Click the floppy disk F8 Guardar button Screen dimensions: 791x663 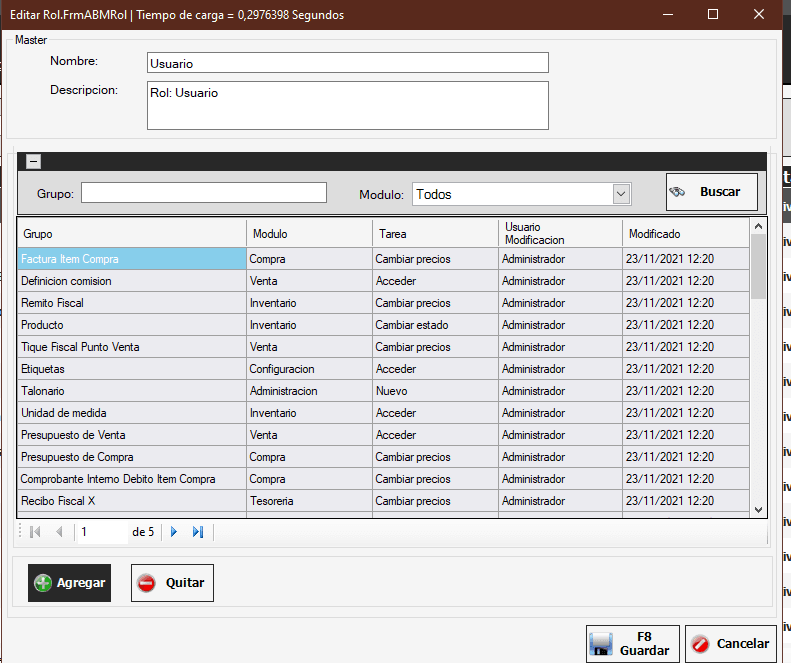[632, 644]
